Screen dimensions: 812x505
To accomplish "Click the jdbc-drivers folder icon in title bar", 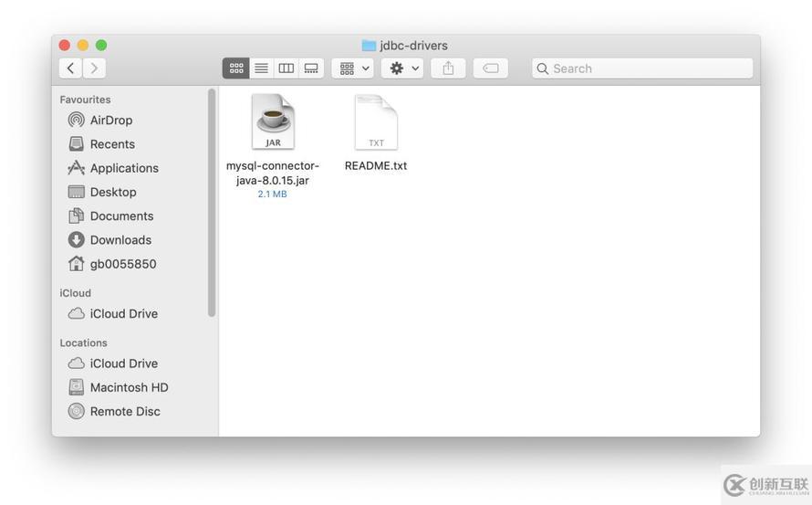I will pyautogui.click(x=369, y=46).
